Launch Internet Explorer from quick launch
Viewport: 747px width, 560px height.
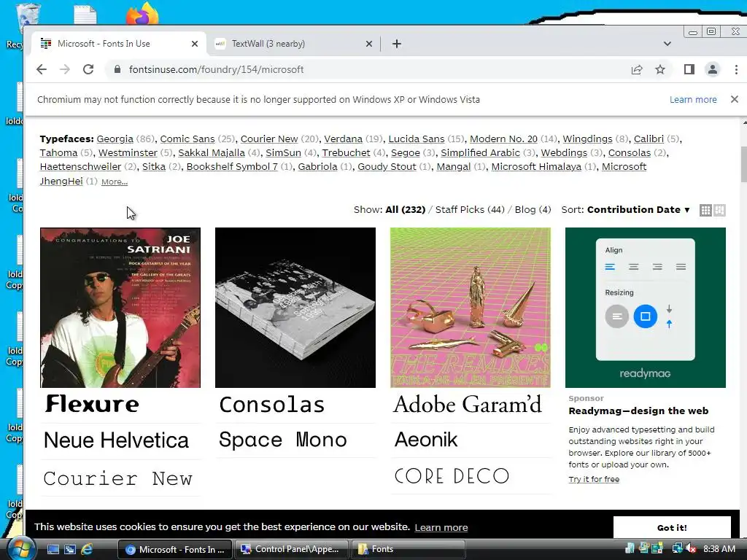coord(87,550)
